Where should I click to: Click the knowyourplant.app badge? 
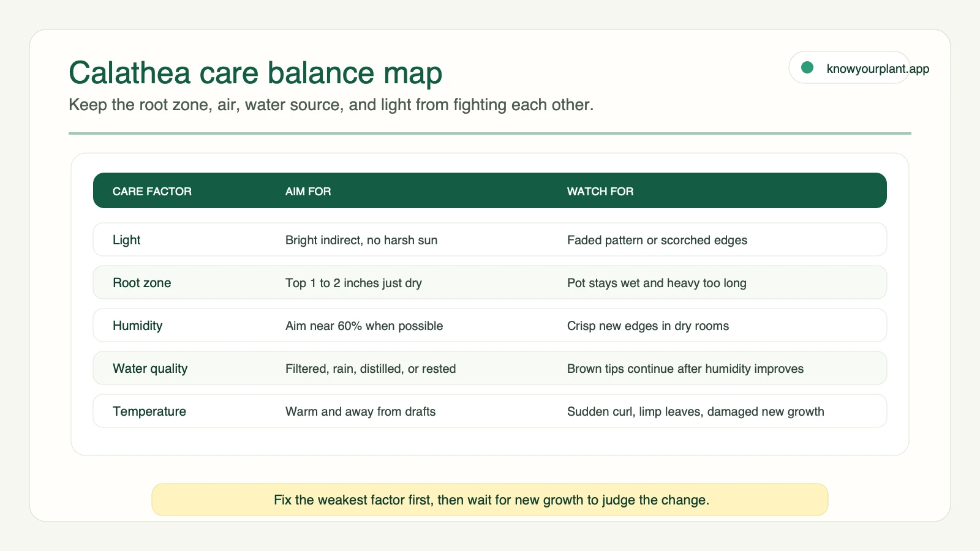click(x=850, y=67)
